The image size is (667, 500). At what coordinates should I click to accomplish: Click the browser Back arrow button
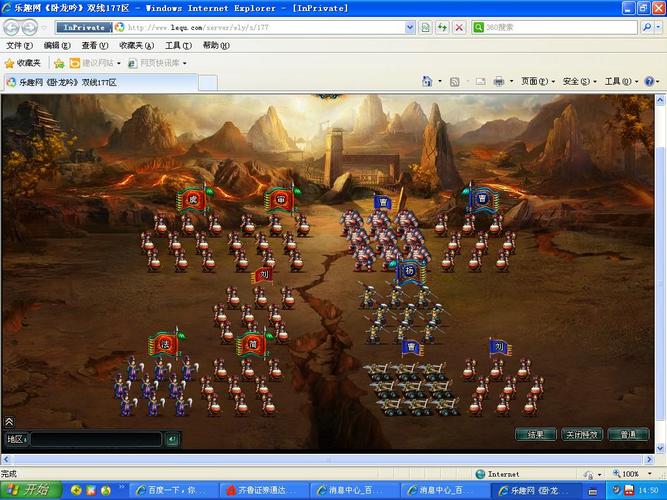tap(12, 27)
